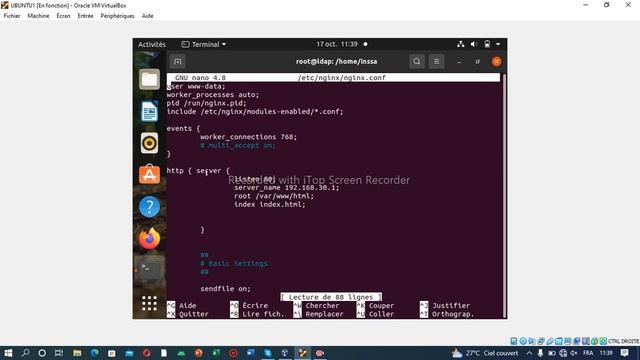The width and height of the screenshot is (640, 360).
Task: Click Activités in Ubuntu top bar
Action: [152, 44]
